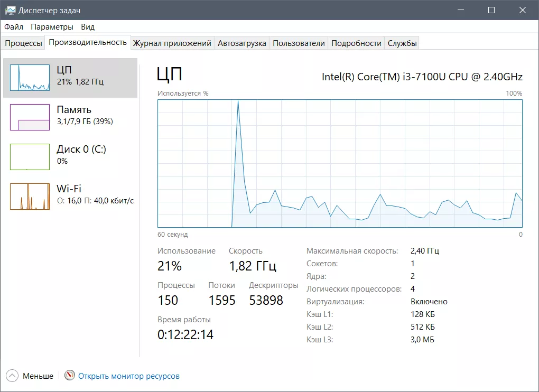This screenshot has width=539, height=392.
Task: Click the large ЦП heading
Action: coord(170,74)
